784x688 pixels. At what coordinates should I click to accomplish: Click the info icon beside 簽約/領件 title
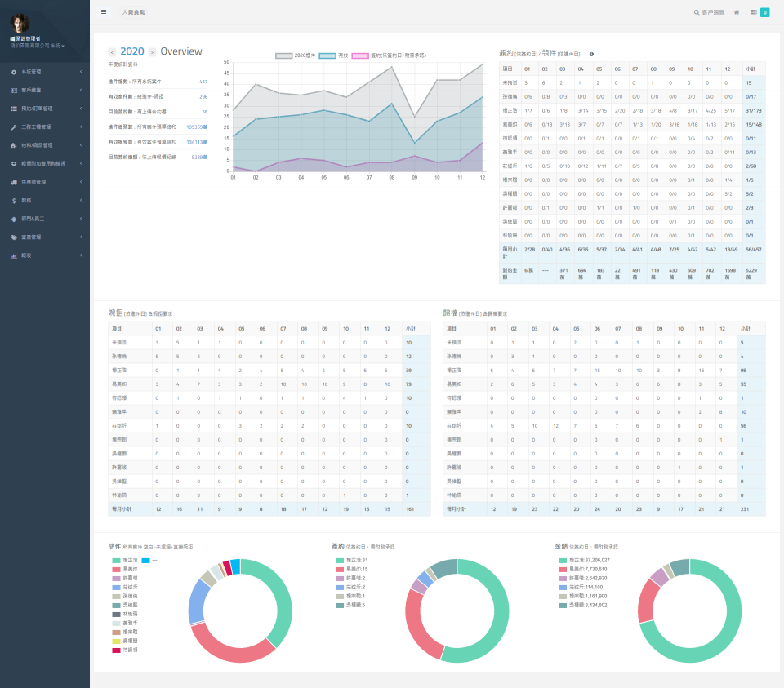591,54
